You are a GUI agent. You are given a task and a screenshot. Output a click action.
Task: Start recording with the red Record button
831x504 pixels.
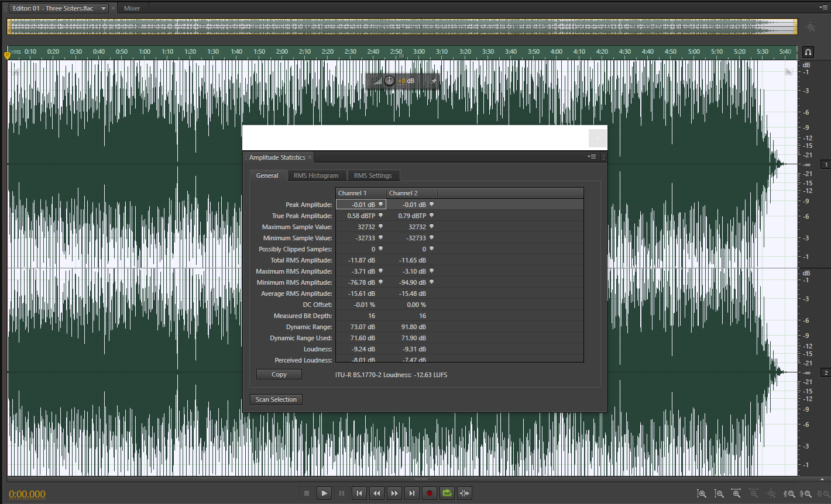(x=430, y=493)
